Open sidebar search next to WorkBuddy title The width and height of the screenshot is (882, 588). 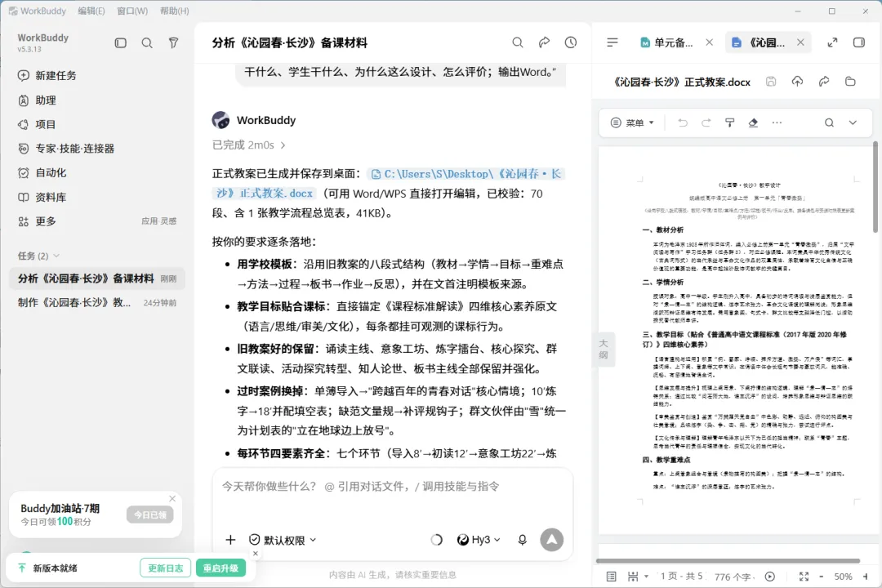pyautogui.click(x=147, y=42)
